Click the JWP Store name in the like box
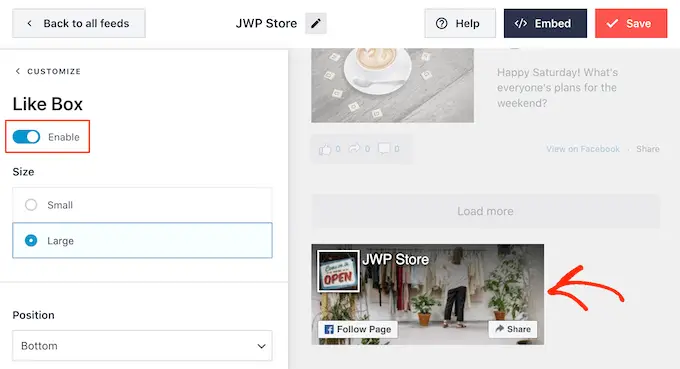The width and height of the screenshot is (680, 369). tap(396, 259)
